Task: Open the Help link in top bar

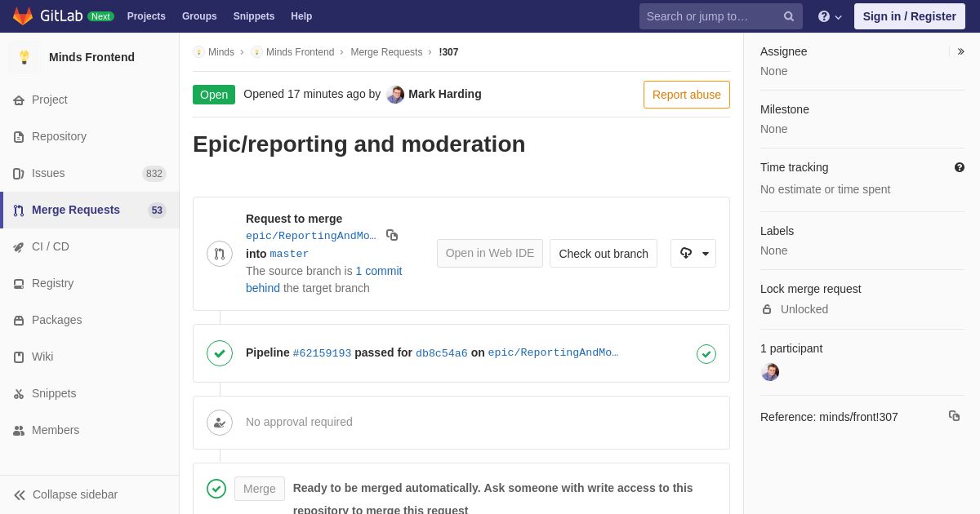Action: (301, 16)
